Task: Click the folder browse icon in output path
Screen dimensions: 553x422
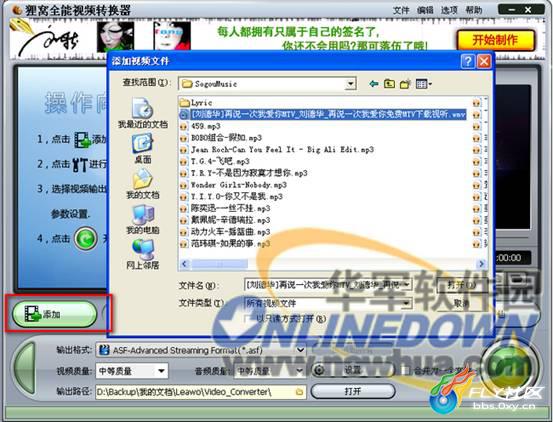Action: click(299, 392)
